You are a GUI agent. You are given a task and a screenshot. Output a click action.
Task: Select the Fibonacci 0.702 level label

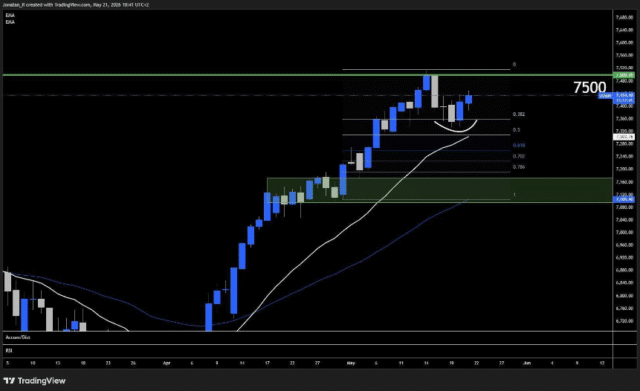[519, 156]
